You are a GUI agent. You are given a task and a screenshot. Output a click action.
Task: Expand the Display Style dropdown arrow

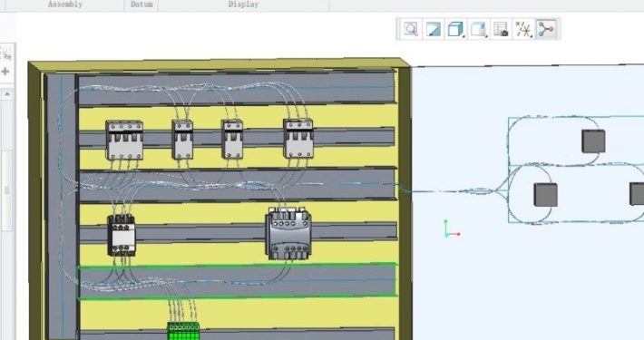pos(463,36)
